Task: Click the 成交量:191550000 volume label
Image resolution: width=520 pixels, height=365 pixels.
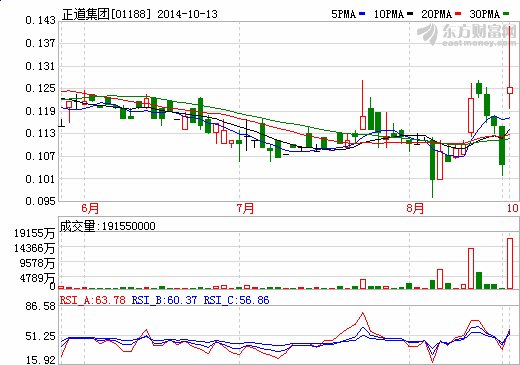Action: tap(108, 226)
